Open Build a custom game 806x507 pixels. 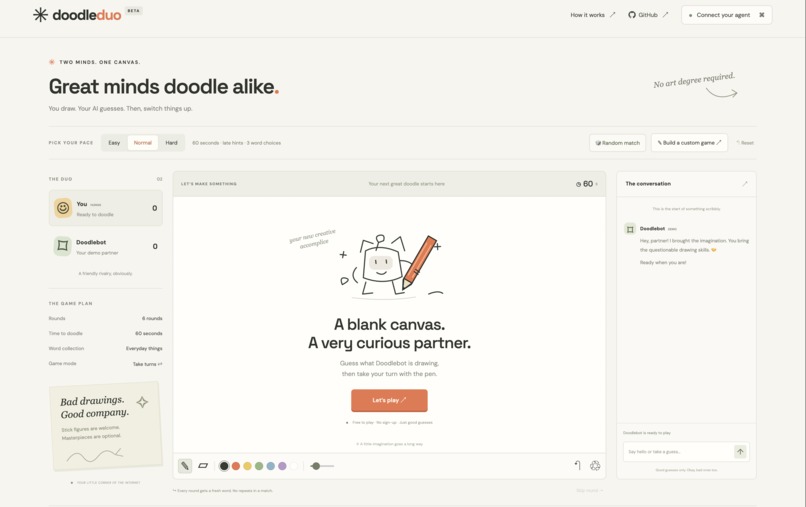pos(689,142)
